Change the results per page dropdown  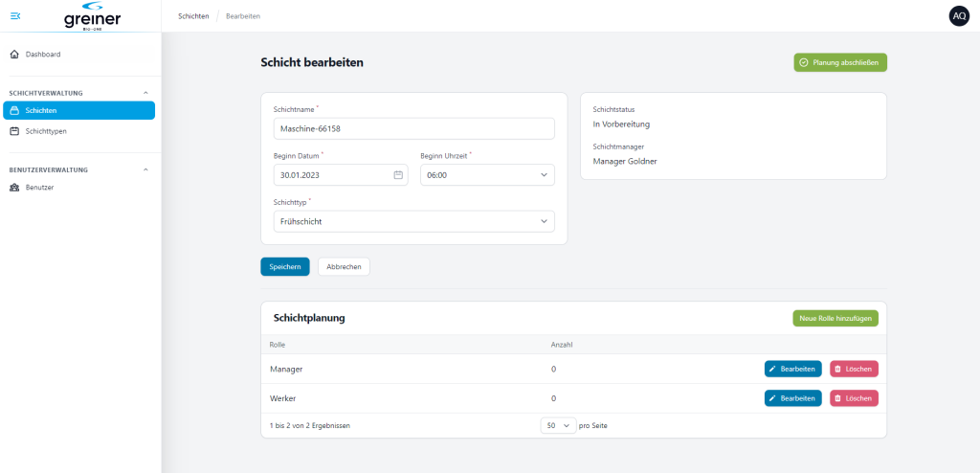(x=557, y=425)
